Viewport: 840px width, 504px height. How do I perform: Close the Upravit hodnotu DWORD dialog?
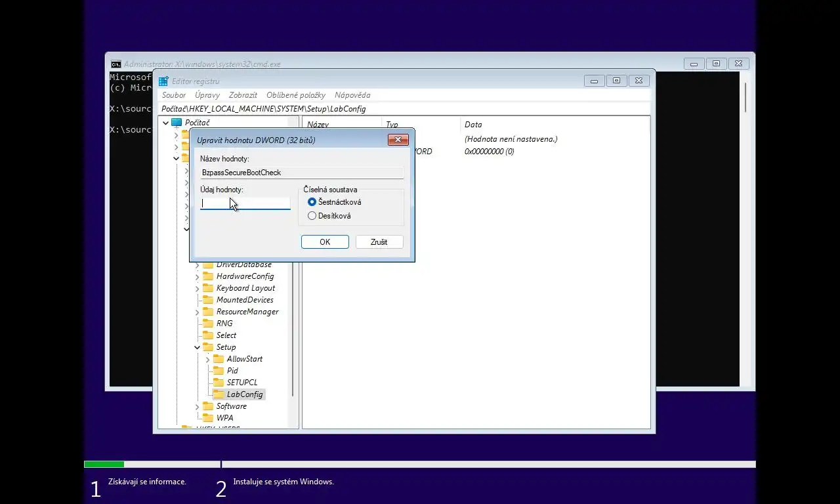click(x=398, y=140)
